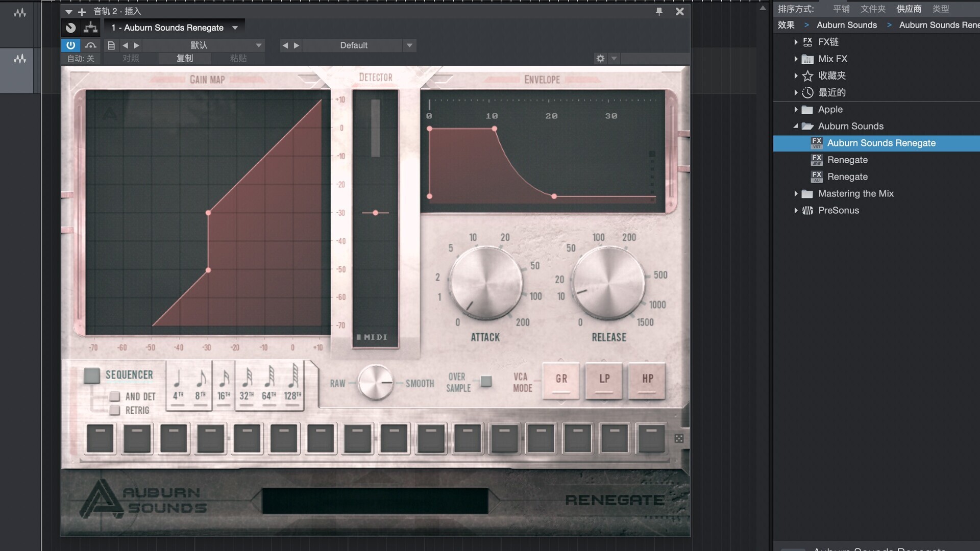The height and width of the screenshot is (551, 980).
Task: Expand the Mastering the Mix folder
Action: pyautogui.click(x=796, y=193)
